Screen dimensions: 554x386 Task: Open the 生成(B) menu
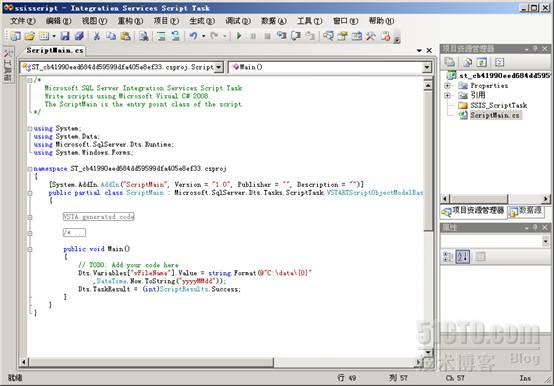(202, 21)
